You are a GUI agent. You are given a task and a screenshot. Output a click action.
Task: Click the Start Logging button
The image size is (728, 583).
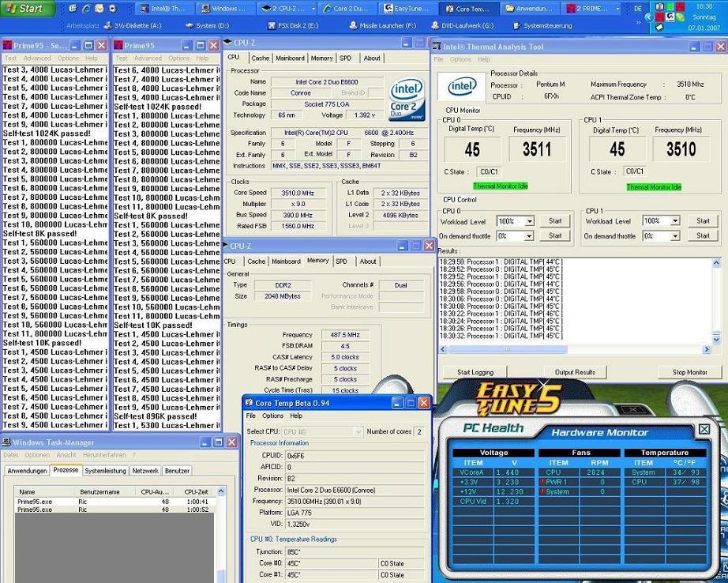pos(475,372)
